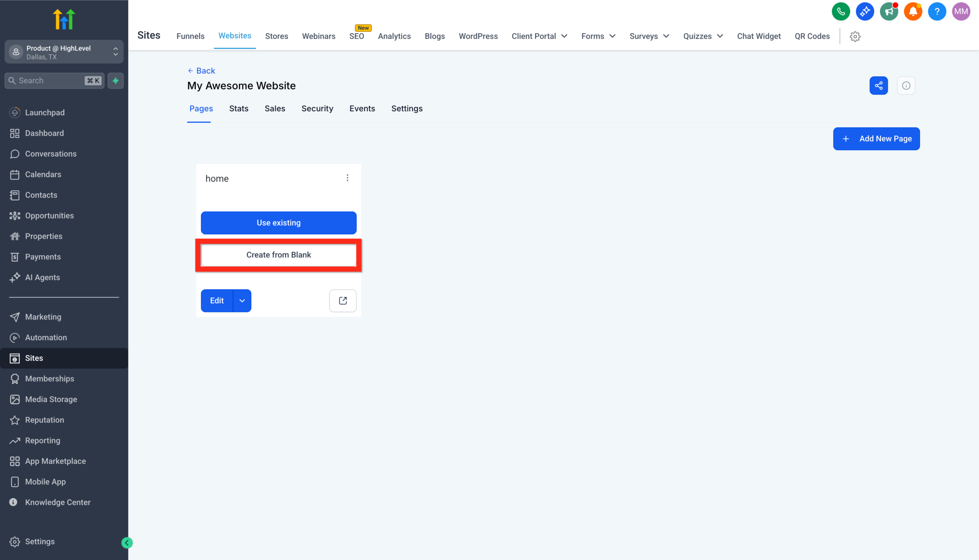Image resolution: width=979 pixels, height=560 pixels.
Task: Open the Funnels tab
Action: tap(190, 36)
